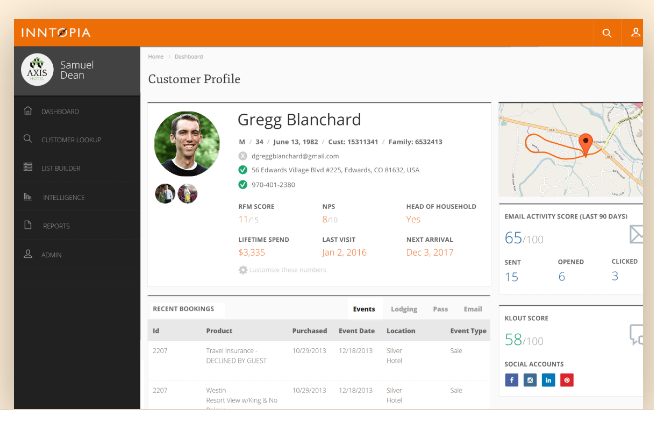Click the Reports document icon
Image resolution: width=654 pixels, height=434 pixels.
tap(28, 225)
